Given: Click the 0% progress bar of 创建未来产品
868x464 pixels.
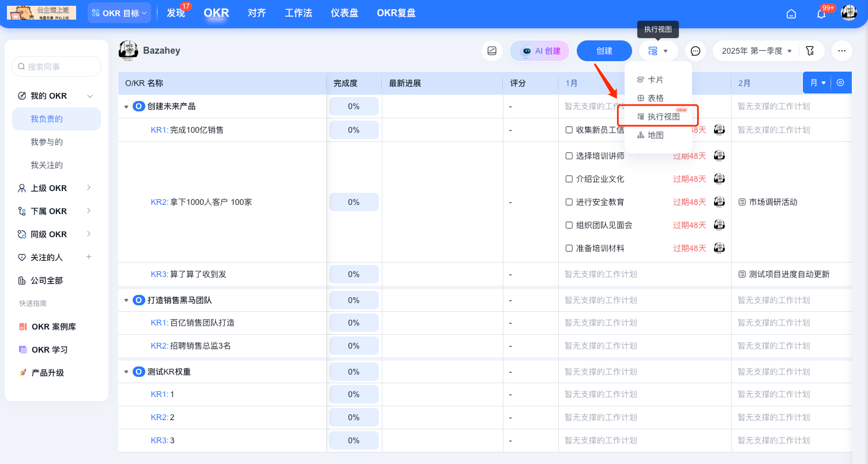Looking at the screenshot, I should [x=354, y=106].
